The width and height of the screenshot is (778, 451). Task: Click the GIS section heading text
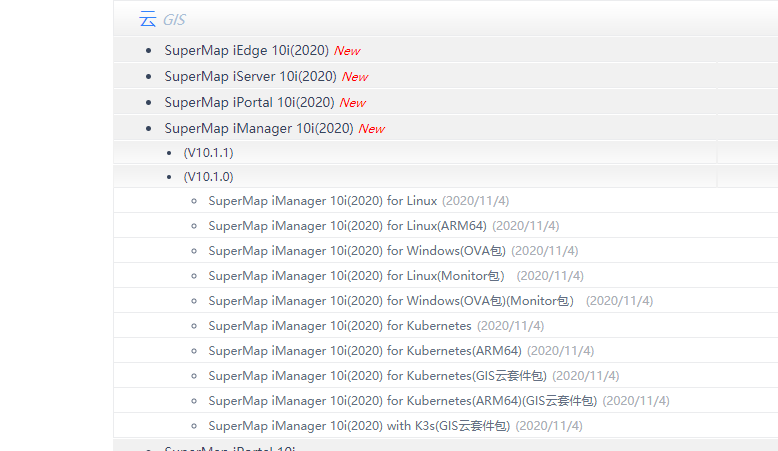(x=174, y=20)
